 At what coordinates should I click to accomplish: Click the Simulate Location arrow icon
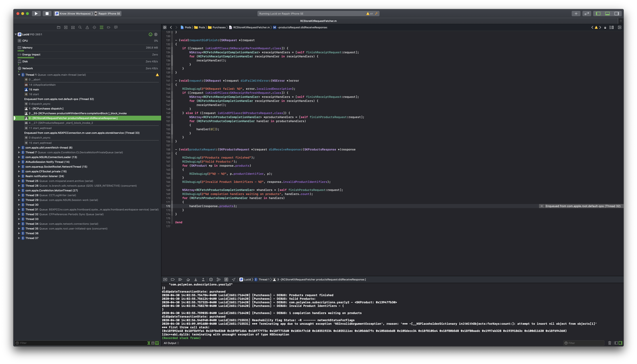pos(234,279)
